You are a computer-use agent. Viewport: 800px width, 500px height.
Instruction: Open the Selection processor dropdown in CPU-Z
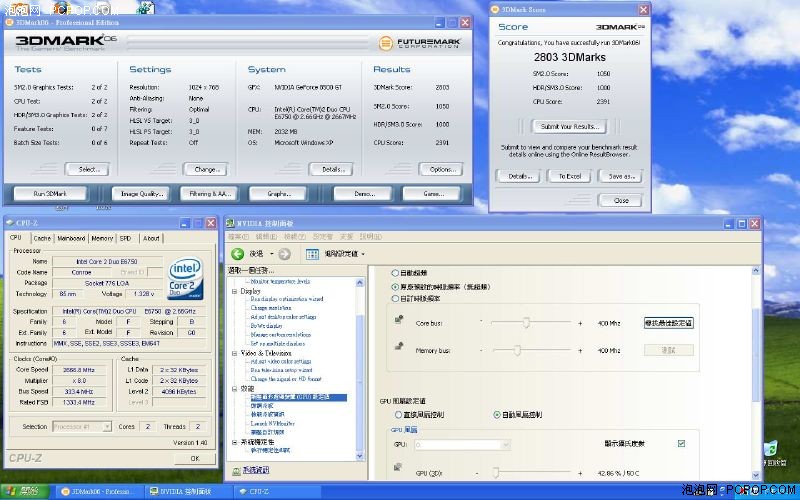107,427
